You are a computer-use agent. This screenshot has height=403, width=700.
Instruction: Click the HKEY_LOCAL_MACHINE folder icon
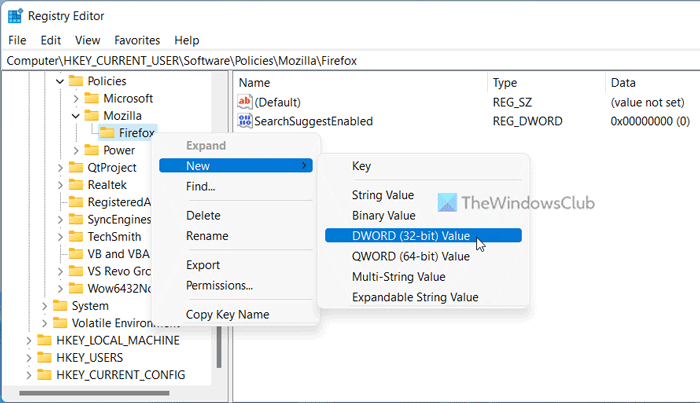(44, 341)
